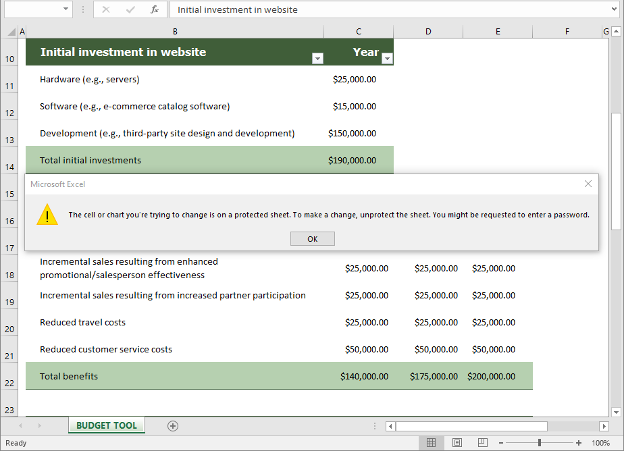Expand the Name Box dropdown arrow

click(x=65, y=9)
